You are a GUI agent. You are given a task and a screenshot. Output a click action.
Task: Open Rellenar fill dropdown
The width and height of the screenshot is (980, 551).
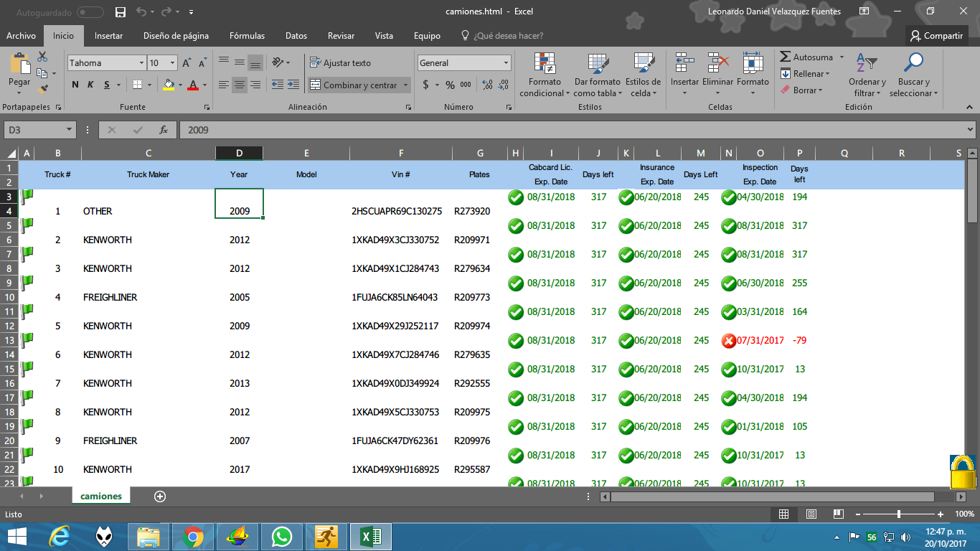(827, 74)
